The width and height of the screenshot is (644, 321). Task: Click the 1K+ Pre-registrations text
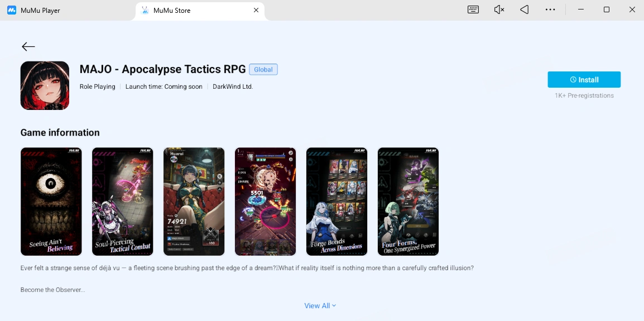[584, 95]
